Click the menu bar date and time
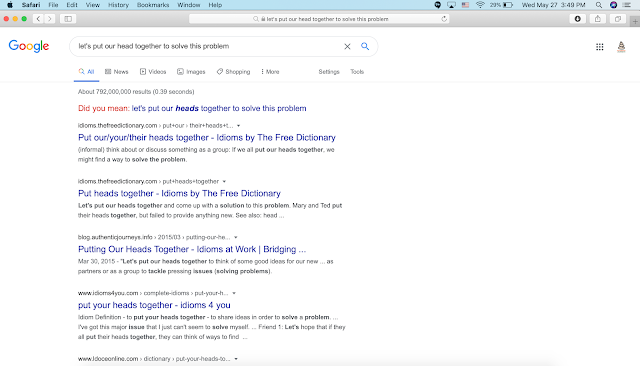 (553, 5)
